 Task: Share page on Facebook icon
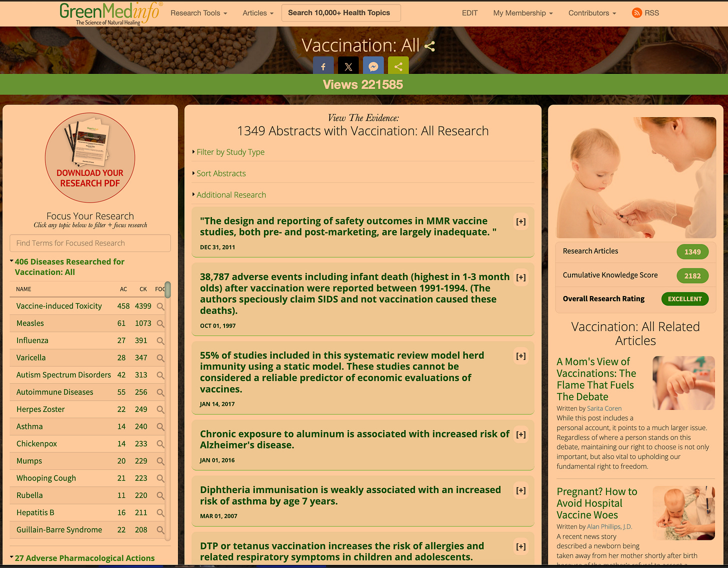tap(323, 66)
